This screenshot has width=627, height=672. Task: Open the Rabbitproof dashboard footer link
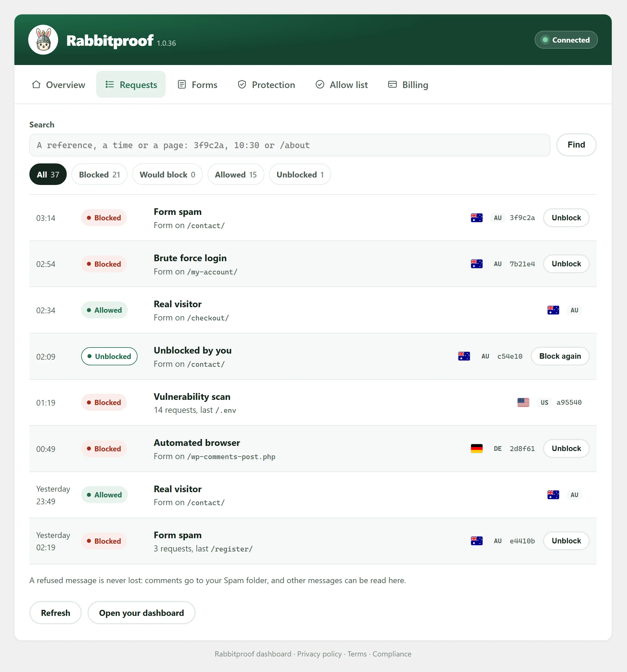[253, 654]
